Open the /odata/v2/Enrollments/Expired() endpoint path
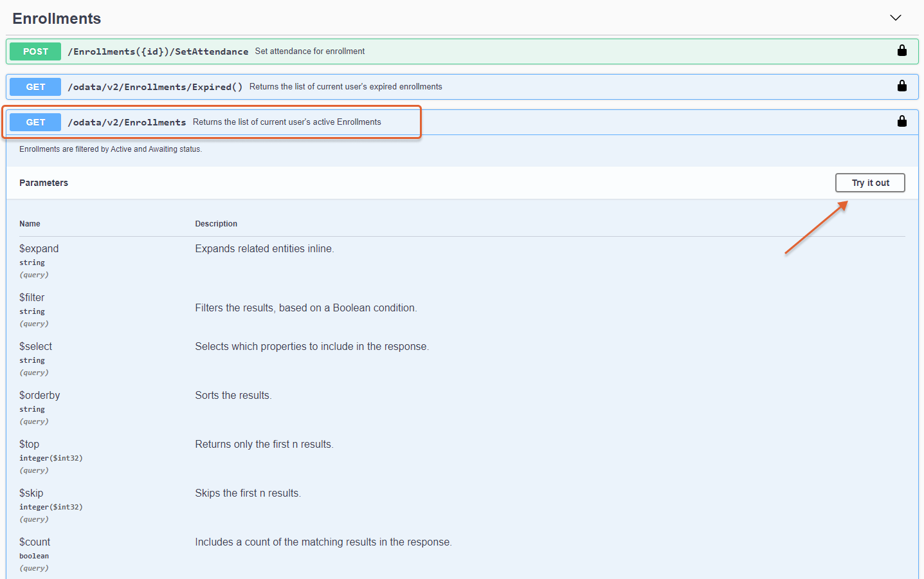 (x=156, y=87)
